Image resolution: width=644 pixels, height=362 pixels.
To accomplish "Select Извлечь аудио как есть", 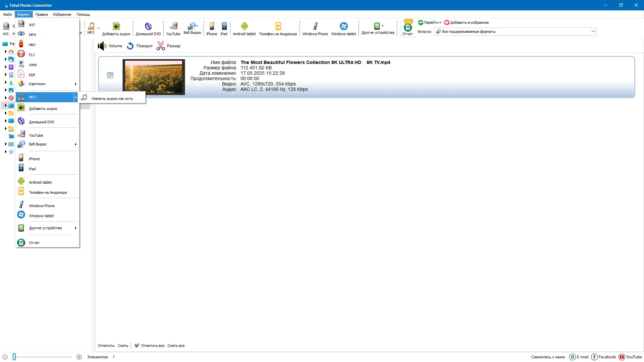I will 112,99.
